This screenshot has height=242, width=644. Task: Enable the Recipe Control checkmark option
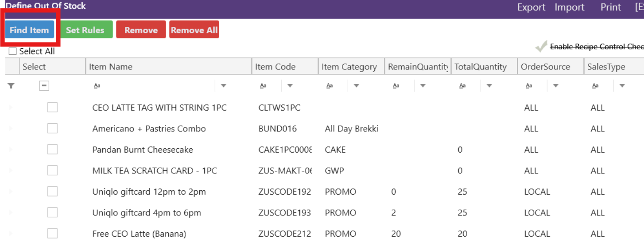pyautogui.click(x=541, y=46)
